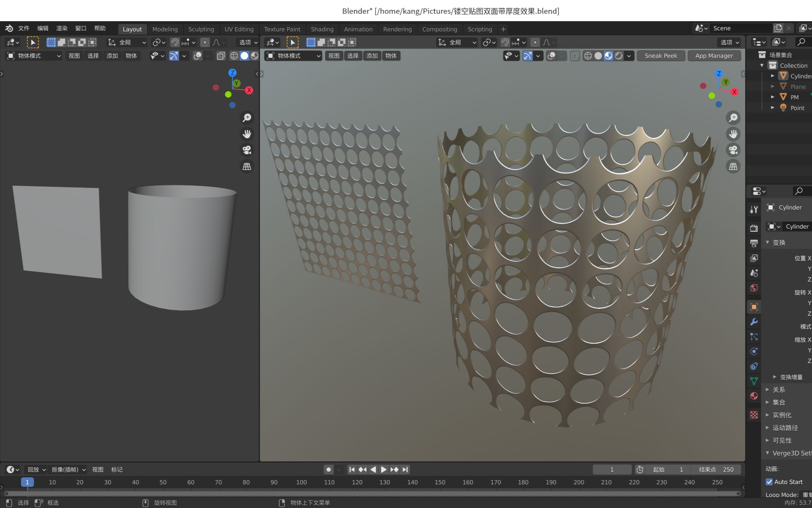This screenshot has width=812, height=508.
Task: Click the Sneak Peek button
Action: [x=661, y=56]
